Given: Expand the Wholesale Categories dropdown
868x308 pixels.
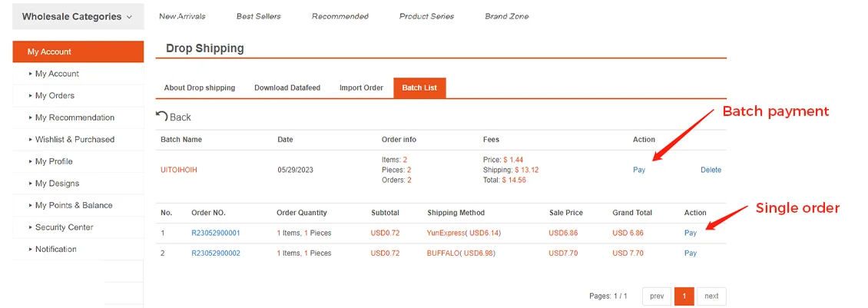Looking at the screenshot, I should point(78,17).
